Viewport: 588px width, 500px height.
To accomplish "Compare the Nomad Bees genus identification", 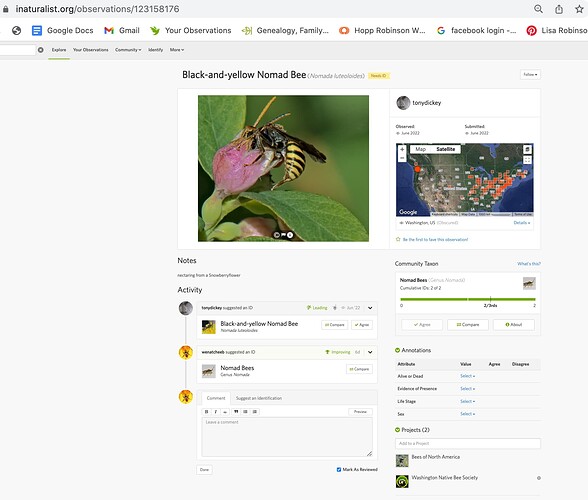I will point(359,369).
